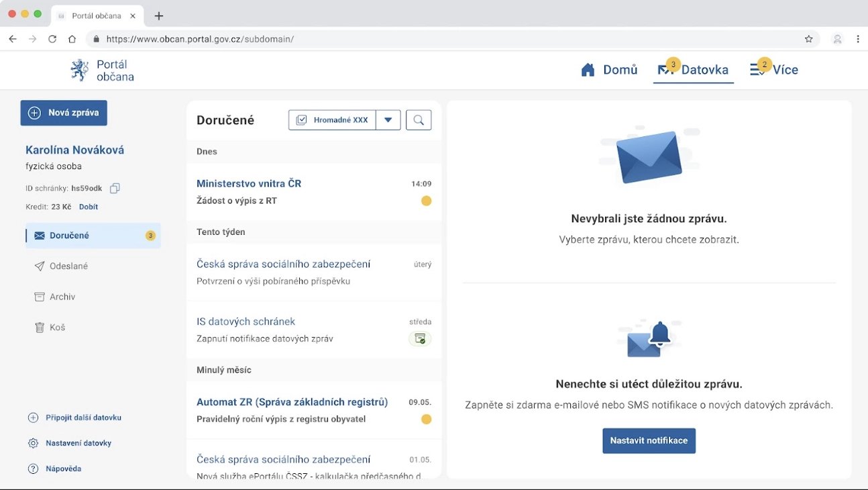Click the Doručené envelope icon in sidebar

[x=40, y=236]
